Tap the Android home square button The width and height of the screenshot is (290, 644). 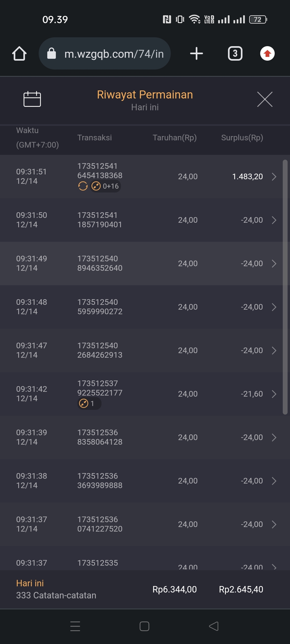144,626
